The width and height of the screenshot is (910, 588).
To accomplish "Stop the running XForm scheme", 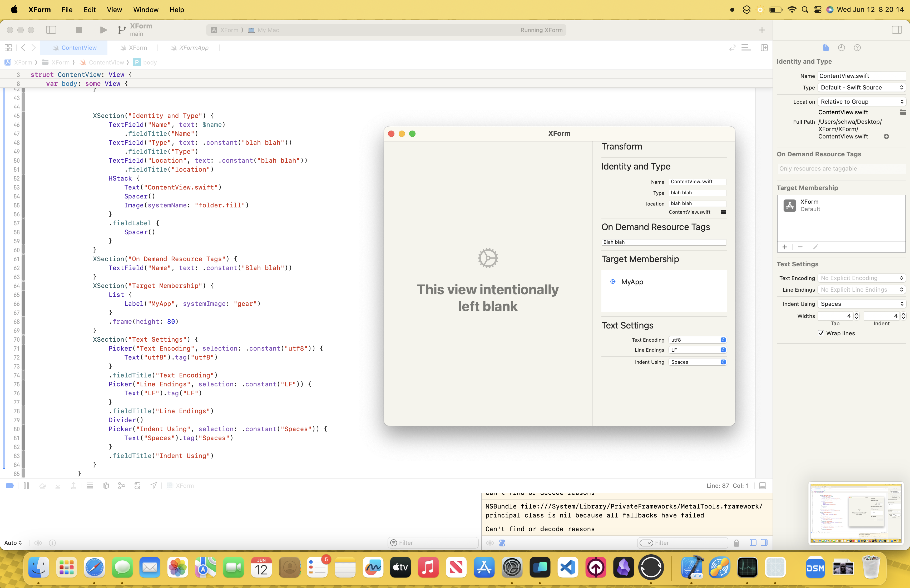I will tap(79, 30).
